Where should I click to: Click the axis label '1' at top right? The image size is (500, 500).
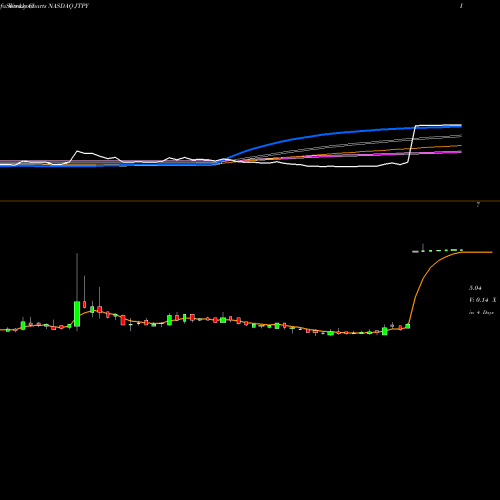(x=461, y=6)
